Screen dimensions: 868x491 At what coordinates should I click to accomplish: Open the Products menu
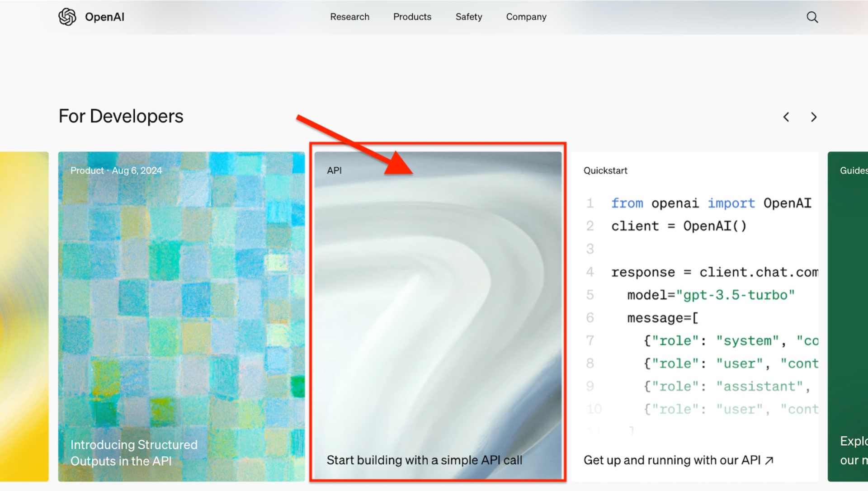412,17
